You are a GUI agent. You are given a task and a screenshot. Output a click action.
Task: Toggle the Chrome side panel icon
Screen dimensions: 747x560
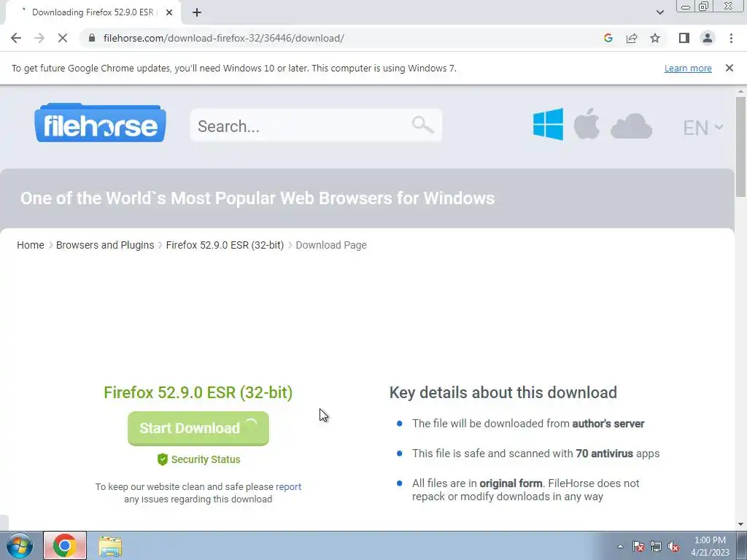pyautogui.click(x=684, y=38)
